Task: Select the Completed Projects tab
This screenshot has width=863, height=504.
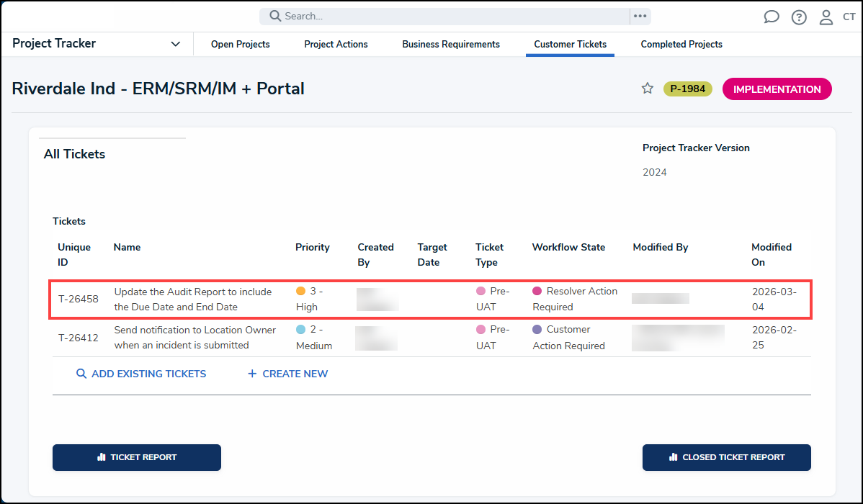Action: point(681,45)
